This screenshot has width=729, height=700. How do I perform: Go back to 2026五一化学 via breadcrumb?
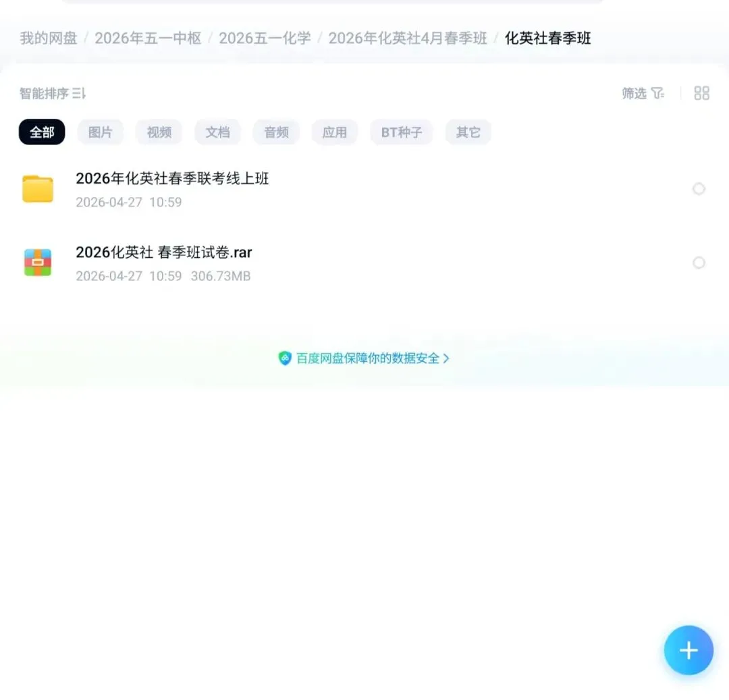(264, 38)
